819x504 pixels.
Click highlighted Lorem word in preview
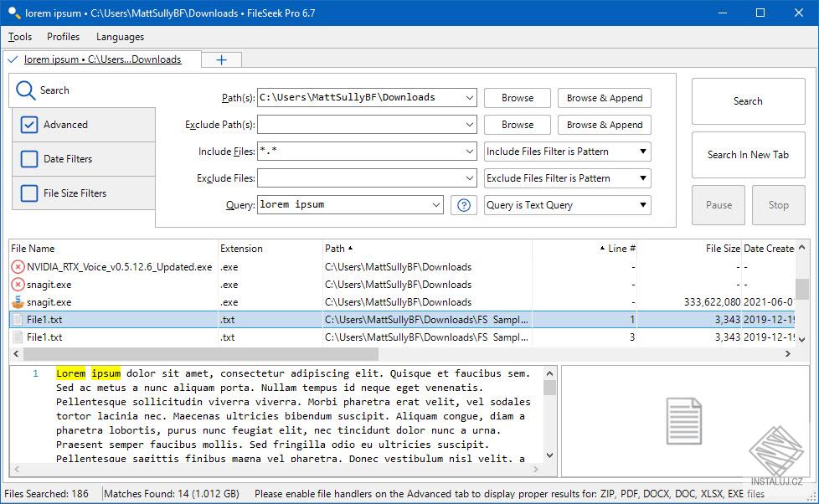(x=70, y=373)
